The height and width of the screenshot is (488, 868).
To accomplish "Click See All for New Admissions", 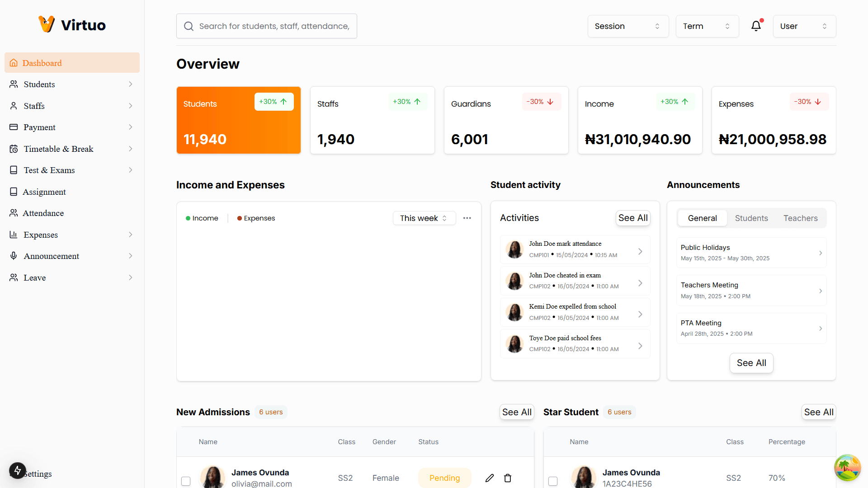I will click(517, 412).
